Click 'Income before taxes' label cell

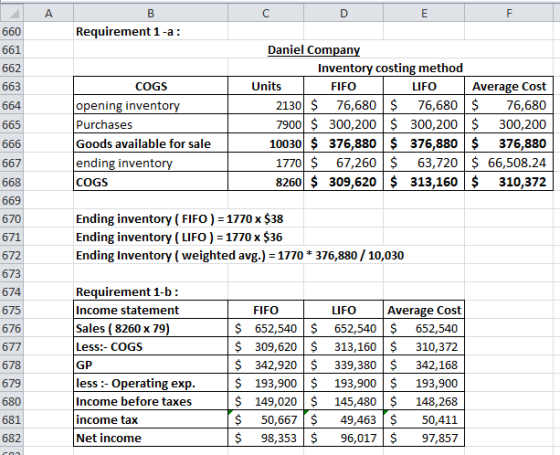click(x=151, y=401)
